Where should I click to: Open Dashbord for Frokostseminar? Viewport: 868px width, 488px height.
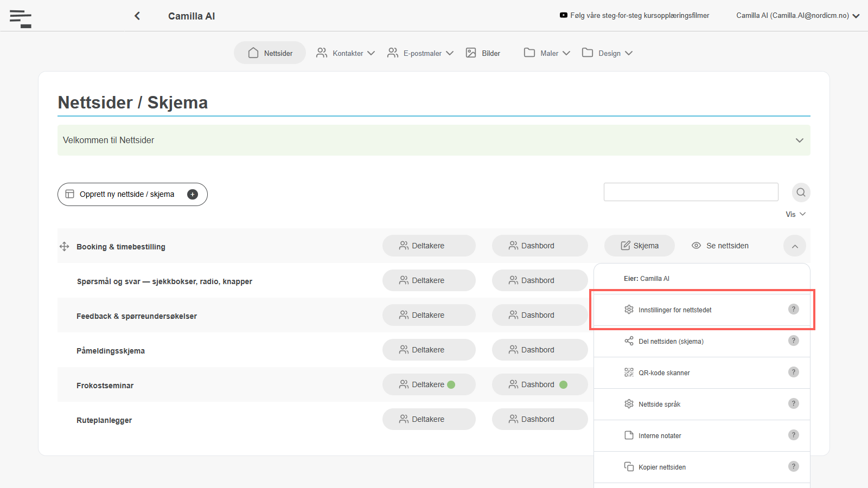[x=540, y=384]
